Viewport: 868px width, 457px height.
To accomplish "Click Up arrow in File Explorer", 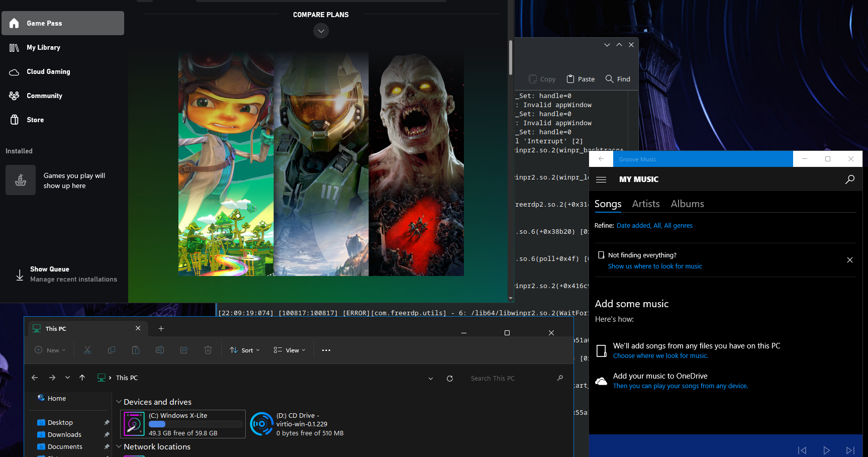I will point(82,378).
